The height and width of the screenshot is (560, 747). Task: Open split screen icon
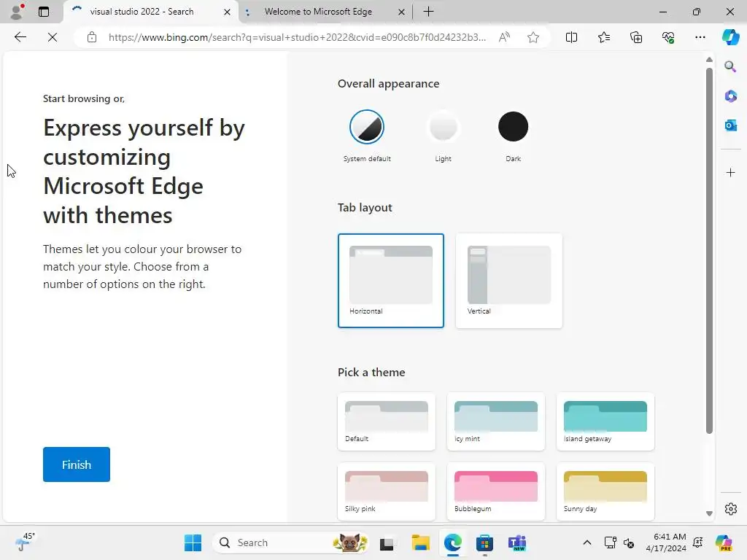(x=571, y=37)
